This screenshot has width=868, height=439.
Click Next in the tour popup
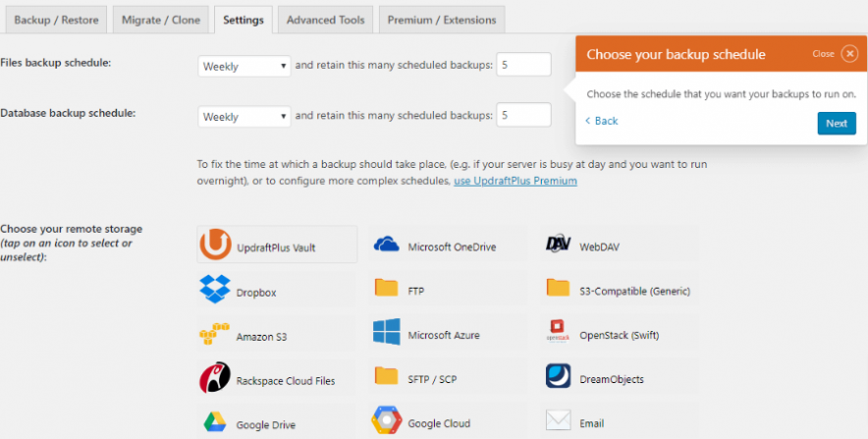tap(836, 124)
